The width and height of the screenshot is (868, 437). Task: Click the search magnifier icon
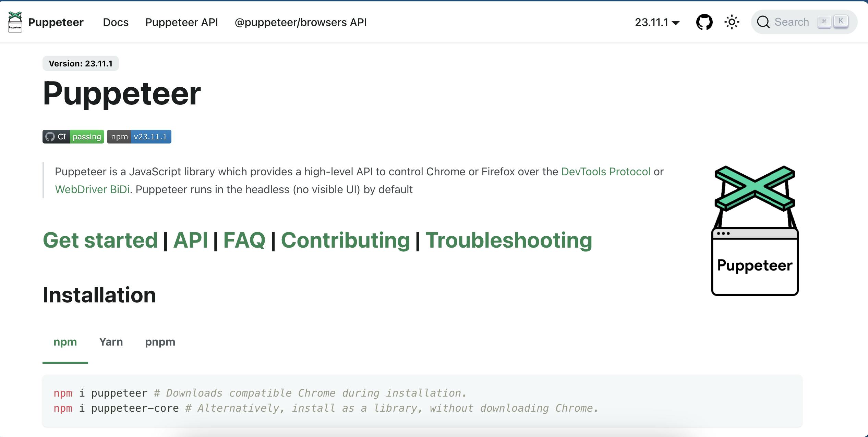tap(764, 22)
